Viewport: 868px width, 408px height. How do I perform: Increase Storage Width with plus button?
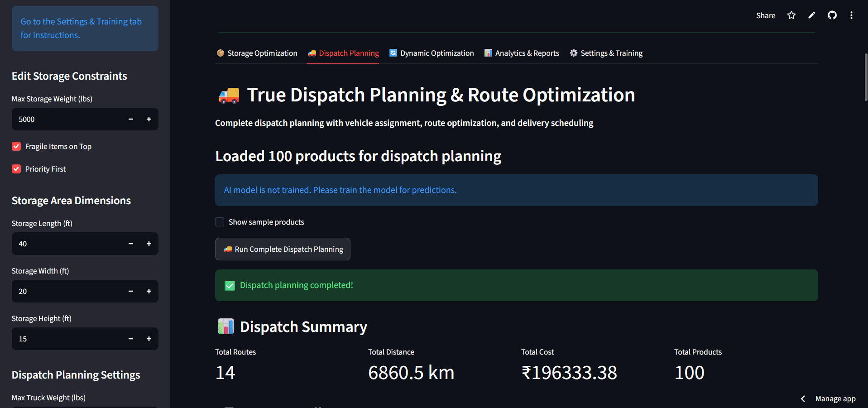click(x=149, y=291)
